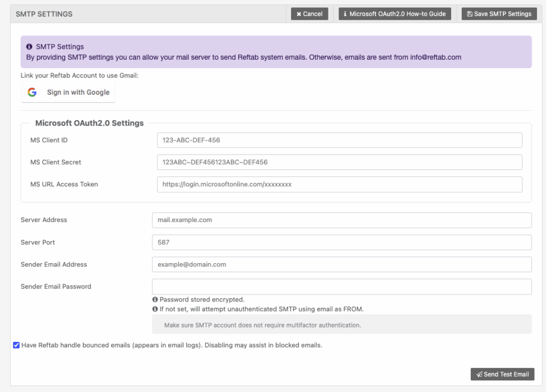
Task: Click the Google "G" logo icon
Action: click(x=31, y=92)
